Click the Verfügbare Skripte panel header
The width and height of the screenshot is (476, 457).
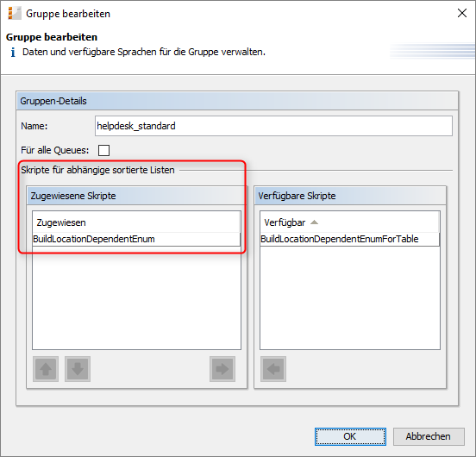click(x=350, y=196)
